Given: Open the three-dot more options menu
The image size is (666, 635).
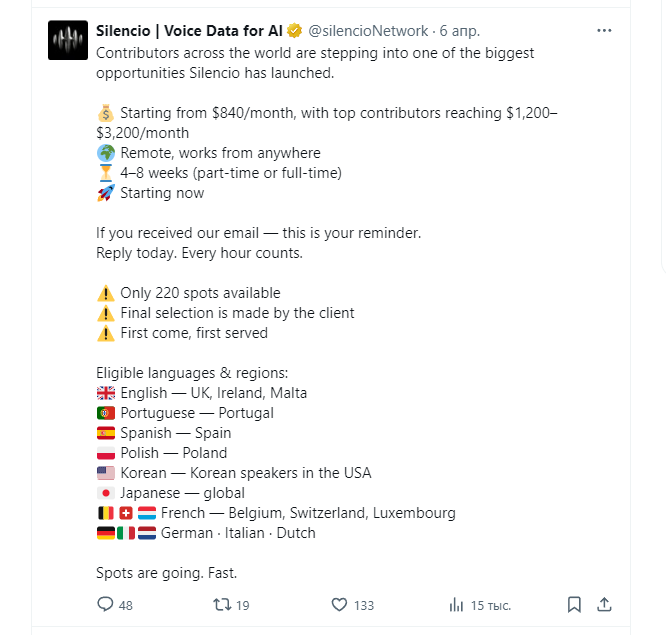Looking at the screenshot, I should pos(604,31).
